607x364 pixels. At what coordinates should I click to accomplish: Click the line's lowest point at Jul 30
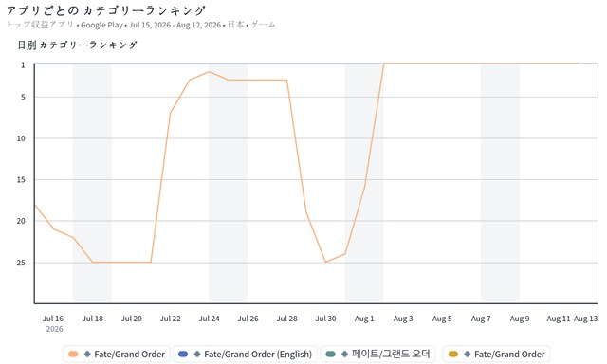325,263
